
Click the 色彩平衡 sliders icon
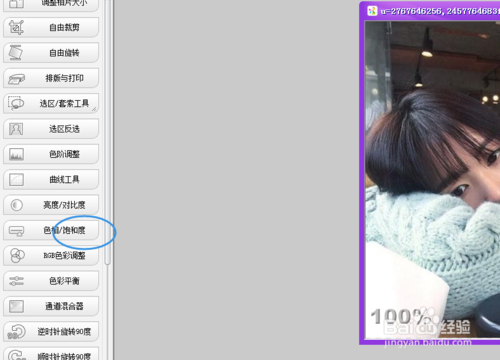16,281
